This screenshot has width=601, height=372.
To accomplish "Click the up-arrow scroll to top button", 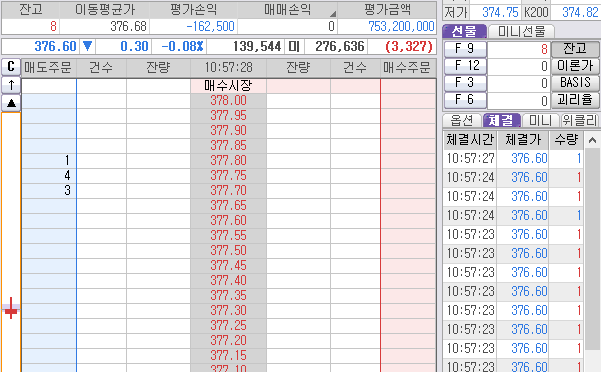I will [11, 85].
